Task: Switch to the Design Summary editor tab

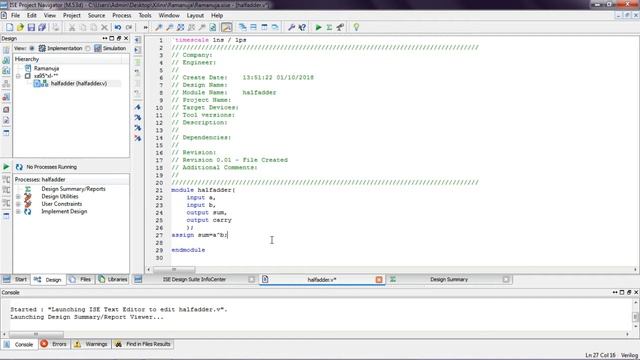Action: tap(449, 280)
